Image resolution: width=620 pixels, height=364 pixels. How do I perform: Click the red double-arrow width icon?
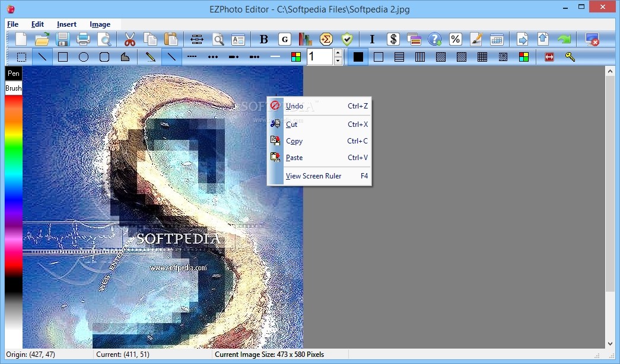(x=549, y=57)
